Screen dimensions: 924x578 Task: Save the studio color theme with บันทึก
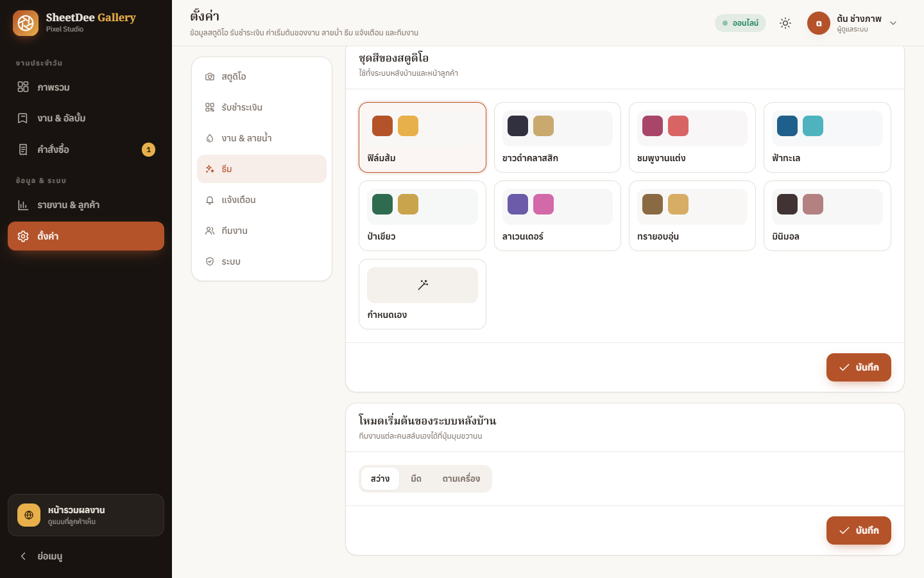point(859,367)
